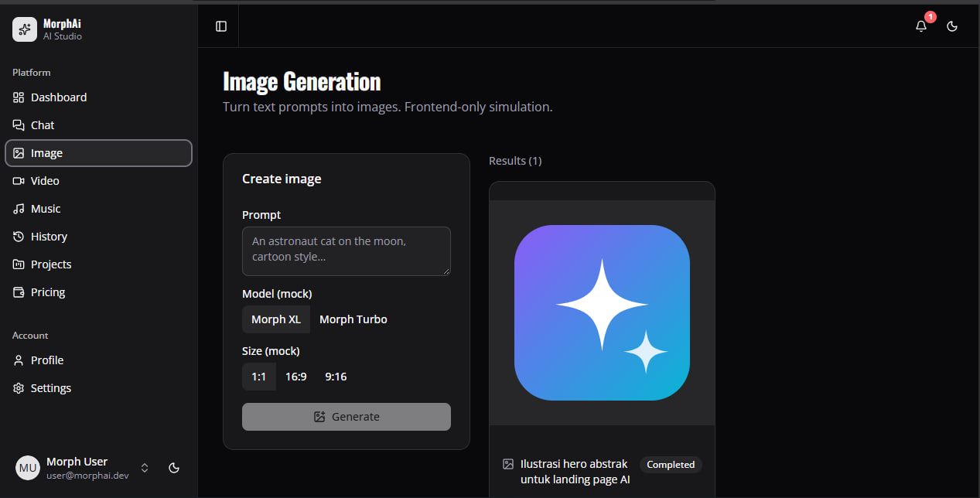Screen dimensions: 980x498
Task: Open the Video section
Action: coord(98,181)
